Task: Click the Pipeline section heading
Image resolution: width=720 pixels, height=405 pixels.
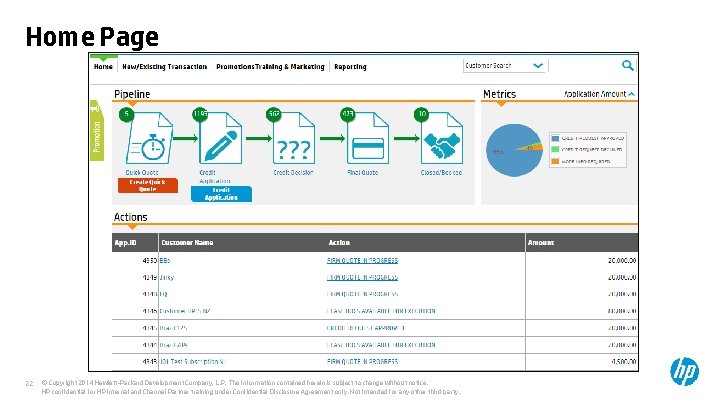Action: 132,94
